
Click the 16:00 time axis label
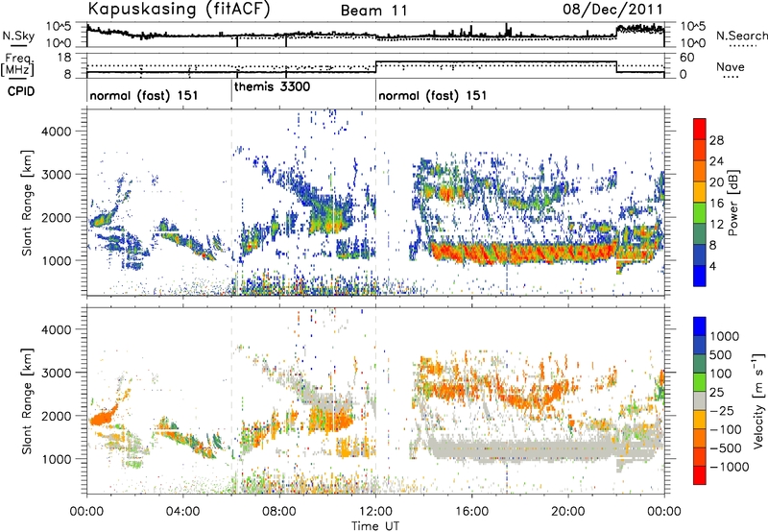(x=471, y=512)
